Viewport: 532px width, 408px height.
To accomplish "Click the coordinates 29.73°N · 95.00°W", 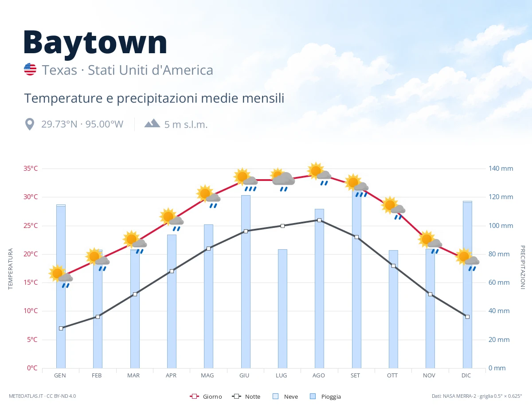I will pos(82,124).
